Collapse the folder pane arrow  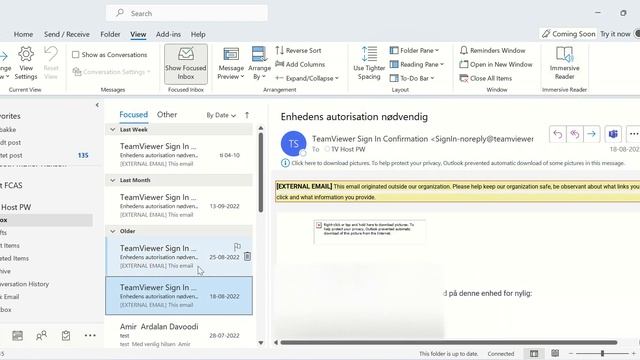click(x=97, y=105)
